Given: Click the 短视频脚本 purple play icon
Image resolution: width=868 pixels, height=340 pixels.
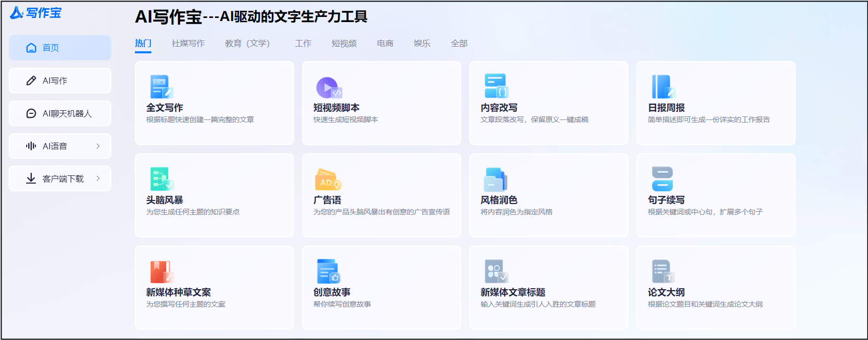Looking at the screenshot, I should tap(329, 87).
